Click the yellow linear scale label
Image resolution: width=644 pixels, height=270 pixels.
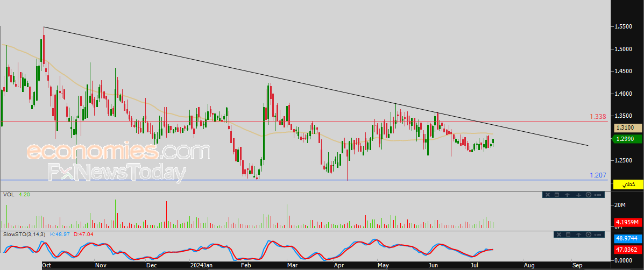click(x=628, y=184)
